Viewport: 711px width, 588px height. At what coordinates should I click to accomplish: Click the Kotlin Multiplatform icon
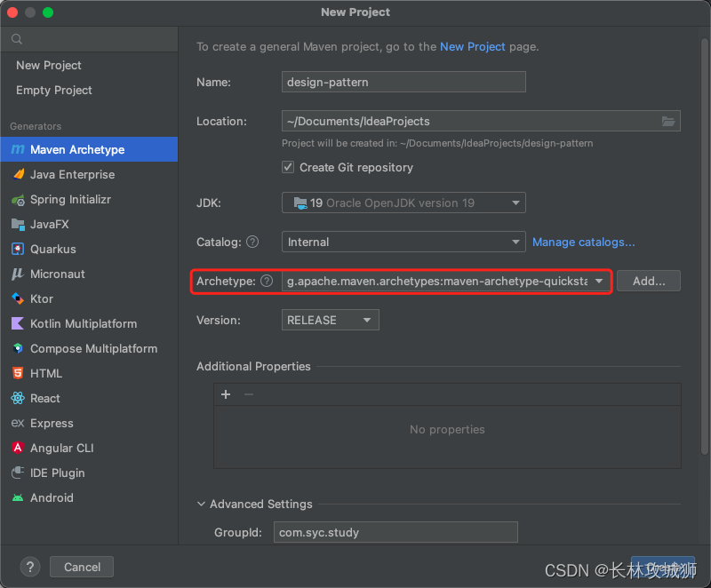point(17,323)
